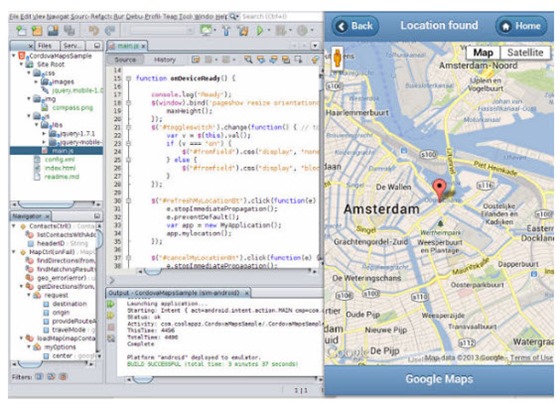Click the Terms of Use link on map
Image resolution: width=560 pixels, height=404 pixels.
point(531,358)
